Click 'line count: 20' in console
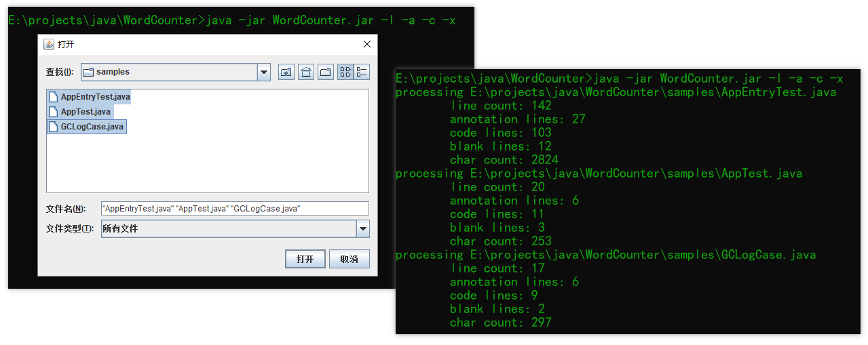The width and height of the screenshot is (868, 345). (x=497, y=187)
